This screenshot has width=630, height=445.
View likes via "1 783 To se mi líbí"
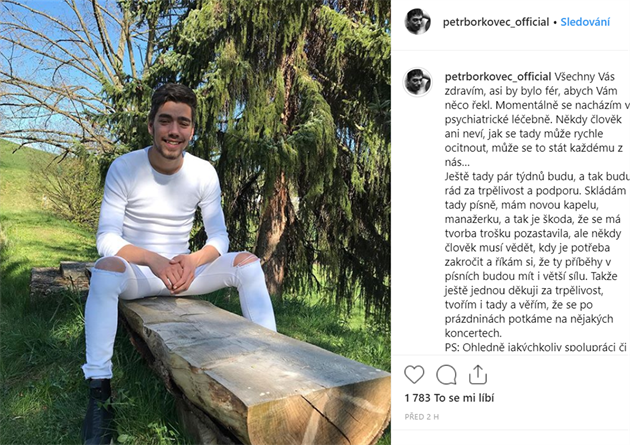click(x=449, y=398)
